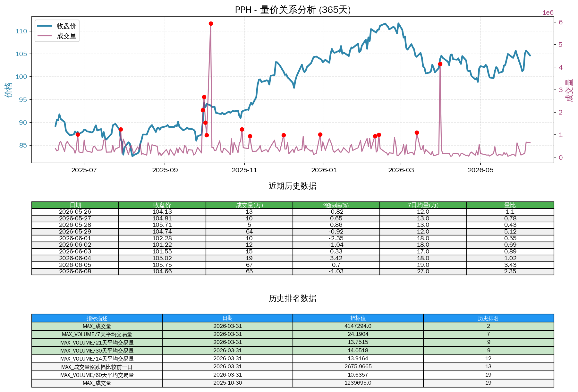Screen dimensions: 578x392
Task: Click the MAX_VOLUME/30天平均交易量 row label
Action: (97, 351)
